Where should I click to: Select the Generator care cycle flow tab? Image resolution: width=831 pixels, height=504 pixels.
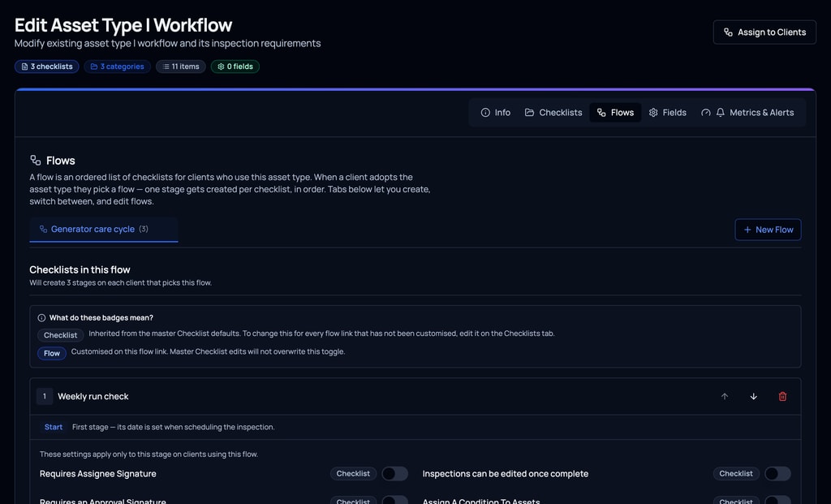(104, 230)
